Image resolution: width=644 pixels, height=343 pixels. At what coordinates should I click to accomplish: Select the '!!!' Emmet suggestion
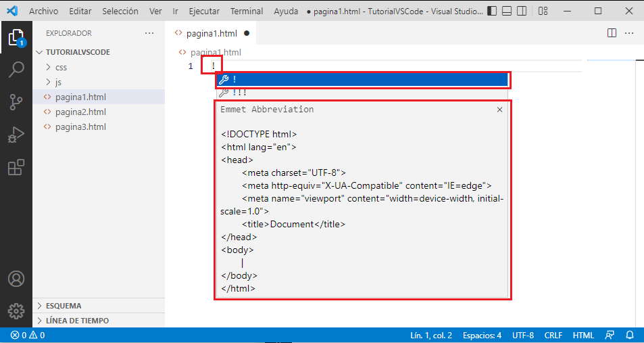click(x=362, y=93)
